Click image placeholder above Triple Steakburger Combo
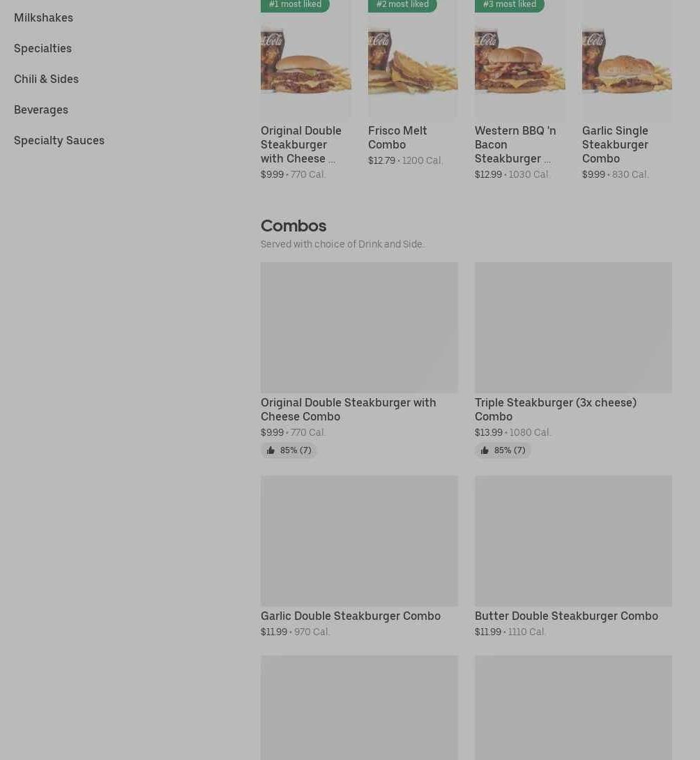 [574, 328]
